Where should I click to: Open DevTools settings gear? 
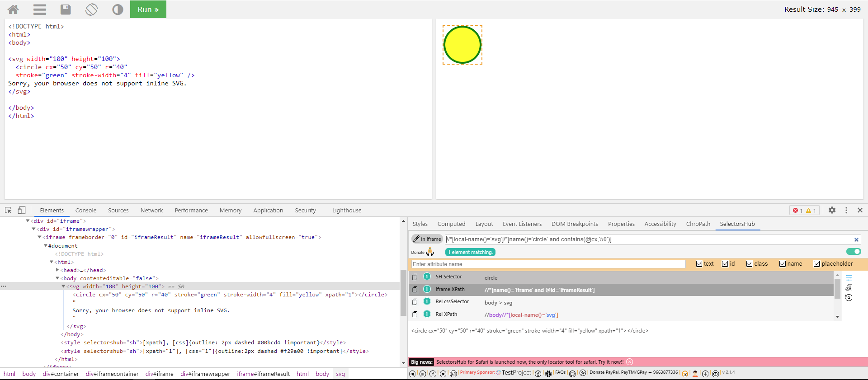click(x=832, y=210)
